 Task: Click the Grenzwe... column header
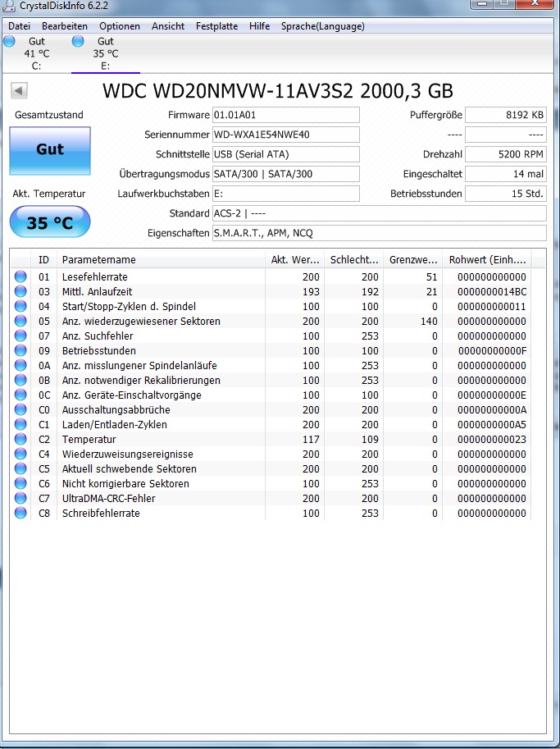click(x=413, y=260)
